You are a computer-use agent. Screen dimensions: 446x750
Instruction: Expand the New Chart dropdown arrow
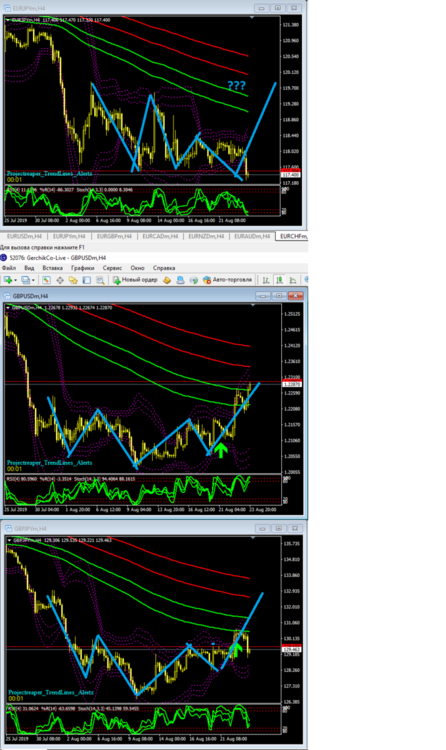click(15, 280)
